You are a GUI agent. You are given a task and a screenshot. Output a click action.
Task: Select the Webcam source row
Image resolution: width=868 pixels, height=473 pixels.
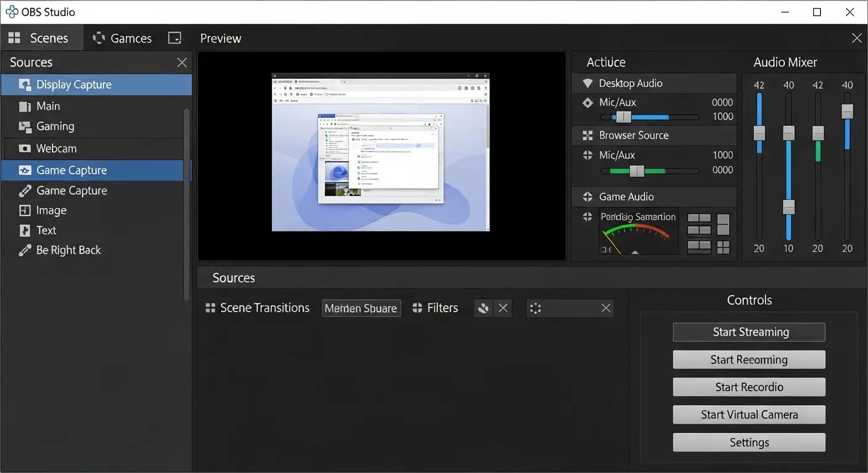point(92,148)
